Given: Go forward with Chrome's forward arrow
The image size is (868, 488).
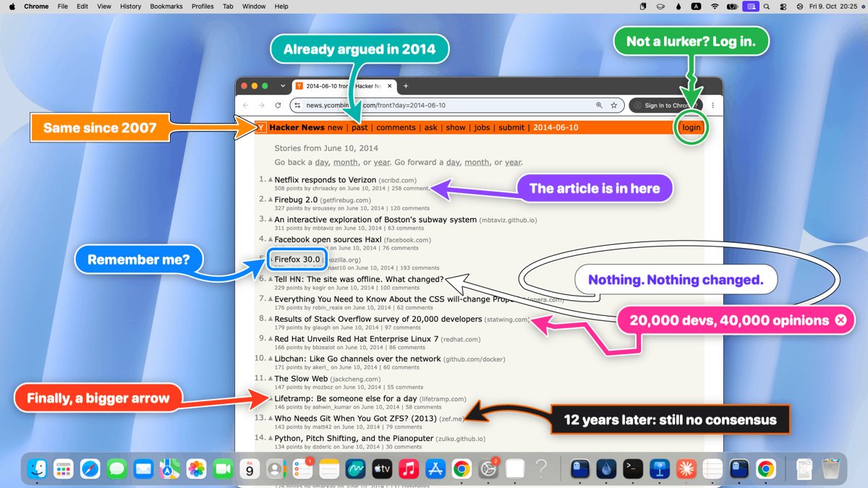Looking at the screenshot, I should point(262,106).
